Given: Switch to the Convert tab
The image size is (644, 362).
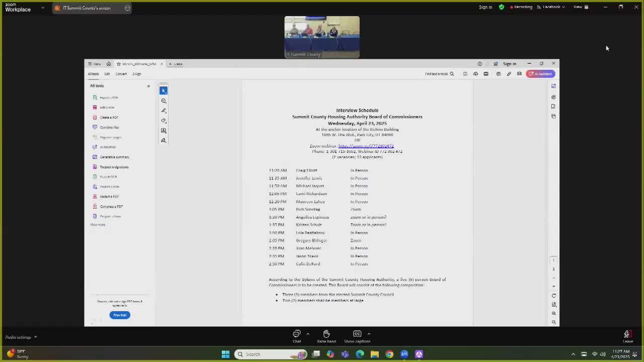Looking at the screenshot, I should pos(121,74).
